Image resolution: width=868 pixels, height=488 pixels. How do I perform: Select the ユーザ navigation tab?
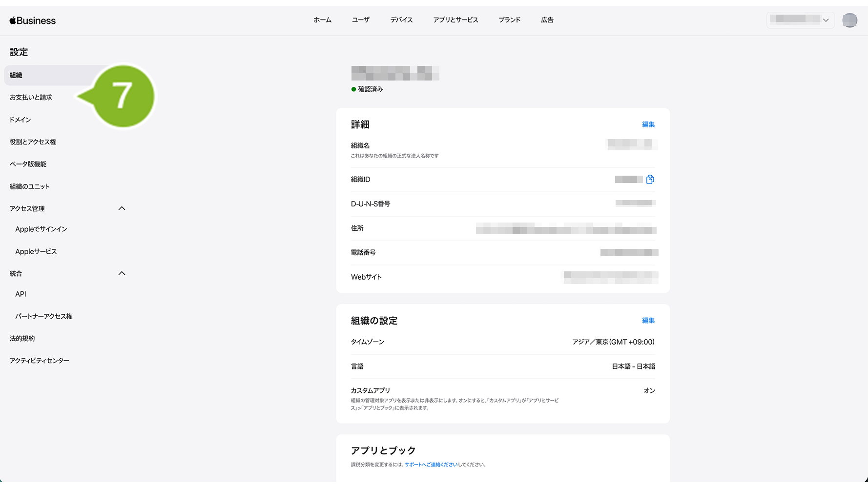tap(361, 20)
